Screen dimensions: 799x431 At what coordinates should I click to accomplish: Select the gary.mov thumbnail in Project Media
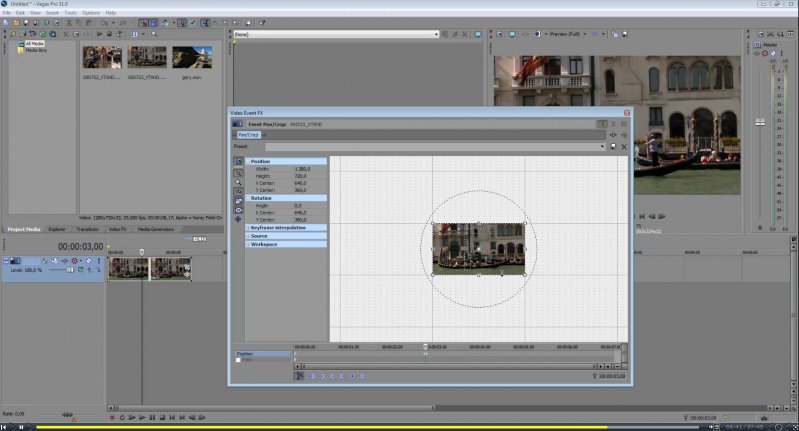coord(191,58)
